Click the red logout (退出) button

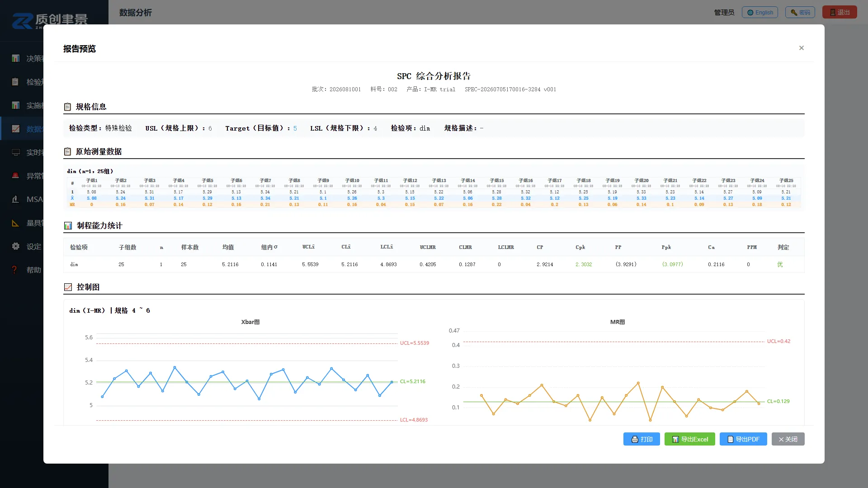click(x=840, y=12)
